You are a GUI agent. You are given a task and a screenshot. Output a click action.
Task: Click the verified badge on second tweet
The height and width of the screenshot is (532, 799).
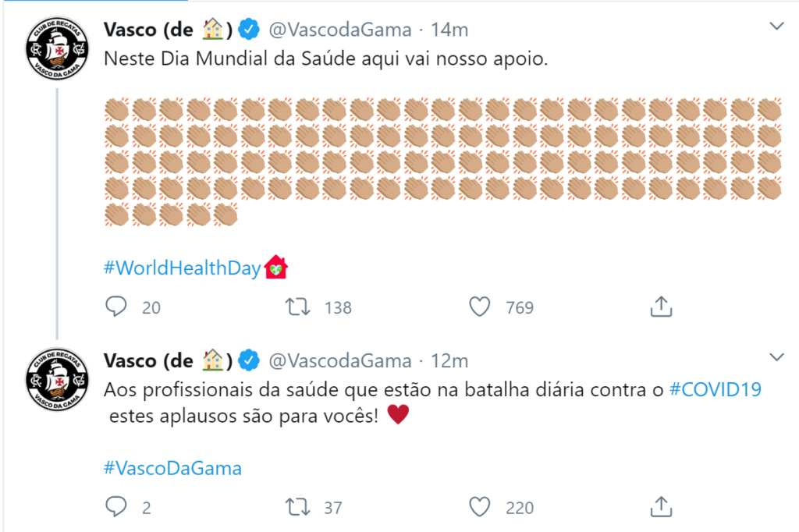pyautogui.click(x=249, y=360)
